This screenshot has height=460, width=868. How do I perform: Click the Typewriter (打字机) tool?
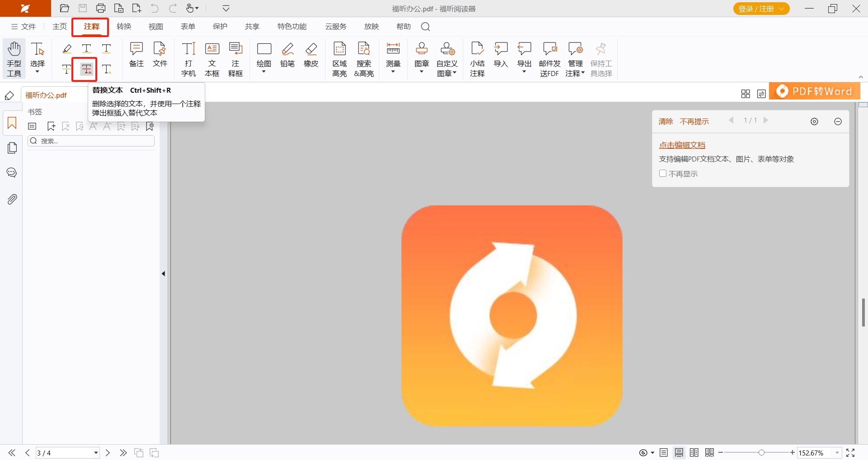pyautogui.click(x=189, y=59)
